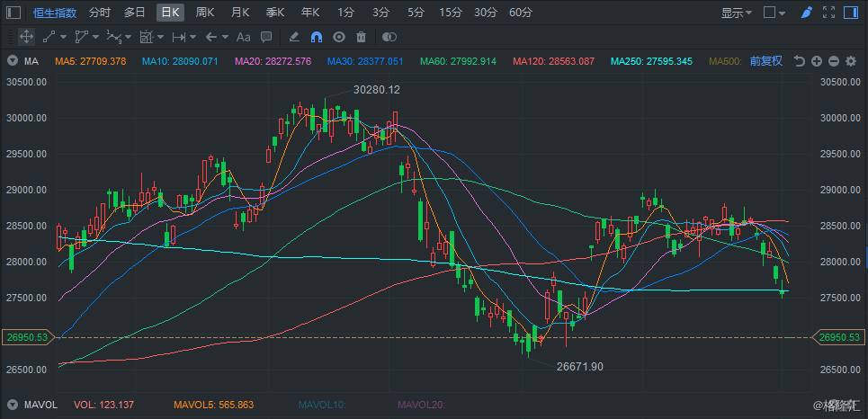The height and width of the screenshot is (419, 868).
Task: Toggle the magnet snap mode
Action: tap(316, 37)
